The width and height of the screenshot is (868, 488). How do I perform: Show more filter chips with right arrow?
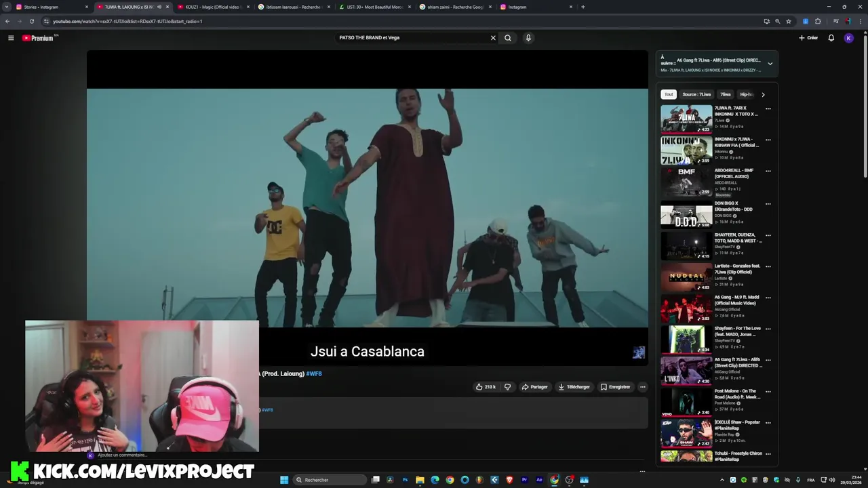point(763,94)
